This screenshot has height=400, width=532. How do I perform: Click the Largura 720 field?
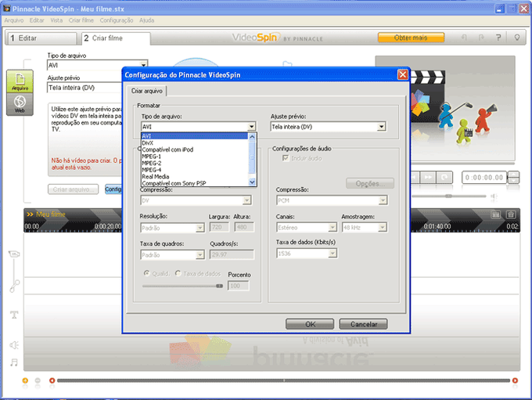219,227
